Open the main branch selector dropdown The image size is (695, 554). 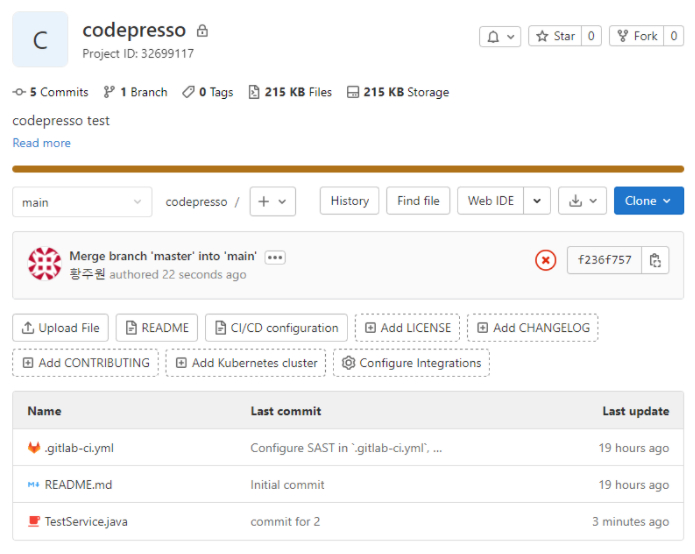coord(82,202)
